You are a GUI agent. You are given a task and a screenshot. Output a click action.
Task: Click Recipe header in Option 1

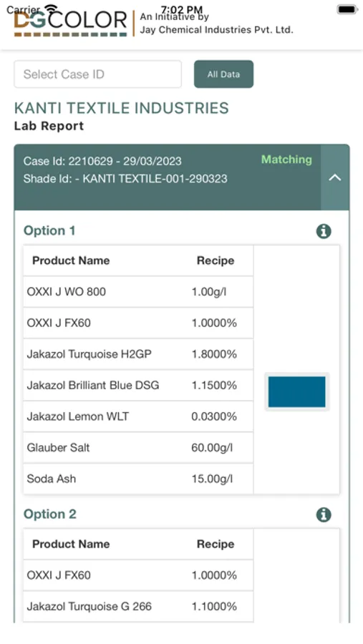[216, 260]
